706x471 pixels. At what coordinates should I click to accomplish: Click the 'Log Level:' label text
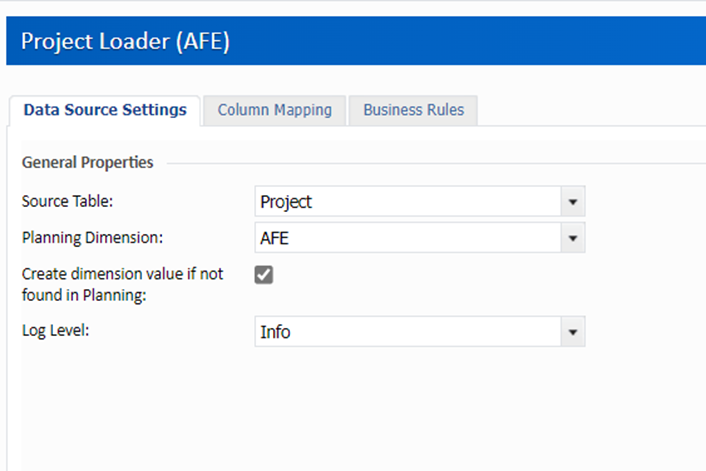[56, 330]
